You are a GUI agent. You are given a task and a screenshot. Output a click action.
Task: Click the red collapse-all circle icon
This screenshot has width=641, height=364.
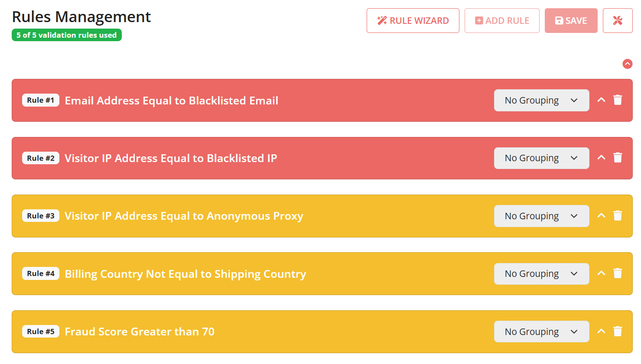(x=627, y=64)
